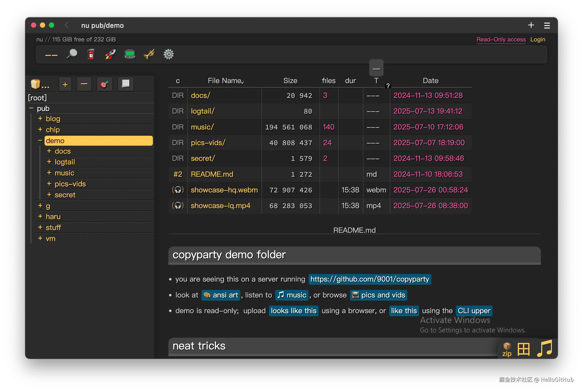Open the rocket upload panel
583x392 pixels.
110,54
